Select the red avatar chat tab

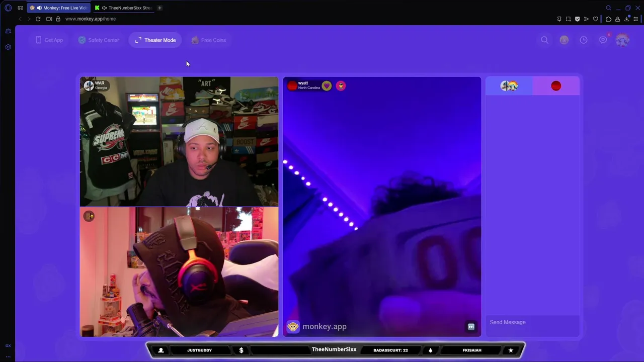click(556, 86)
